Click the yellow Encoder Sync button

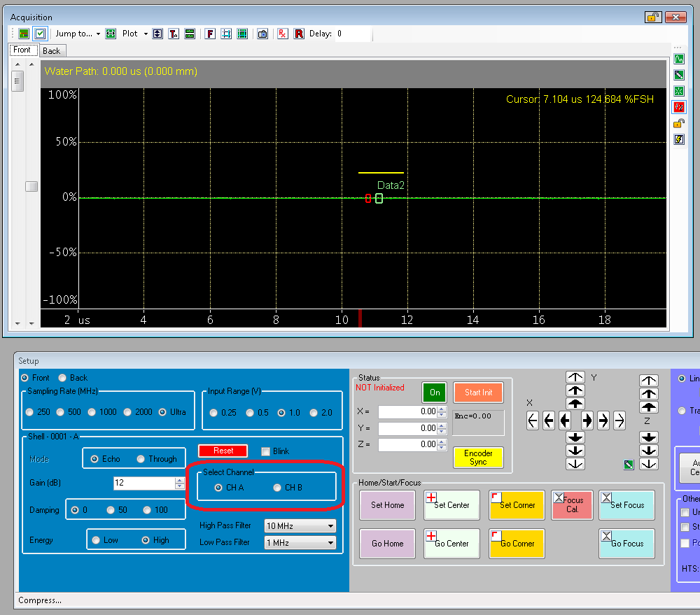(x=478, y=458)
